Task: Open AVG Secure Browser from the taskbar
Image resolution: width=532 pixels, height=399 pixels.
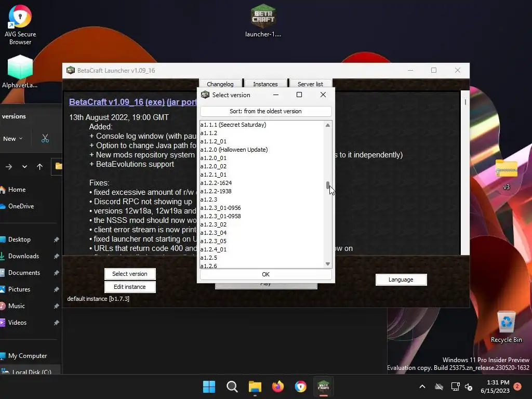Action: [x=301, y=387]
